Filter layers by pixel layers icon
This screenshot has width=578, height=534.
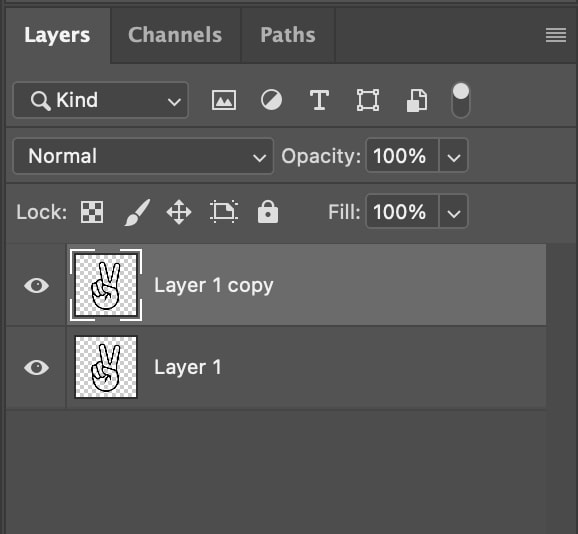click(x=224, y=100)
